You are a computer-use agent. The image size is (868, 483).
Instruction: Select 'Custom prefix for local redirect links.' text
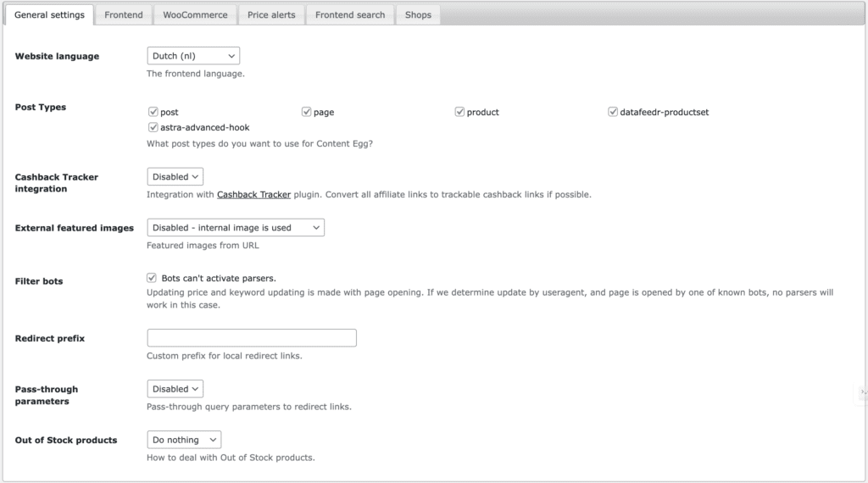(x=224, y=356)
